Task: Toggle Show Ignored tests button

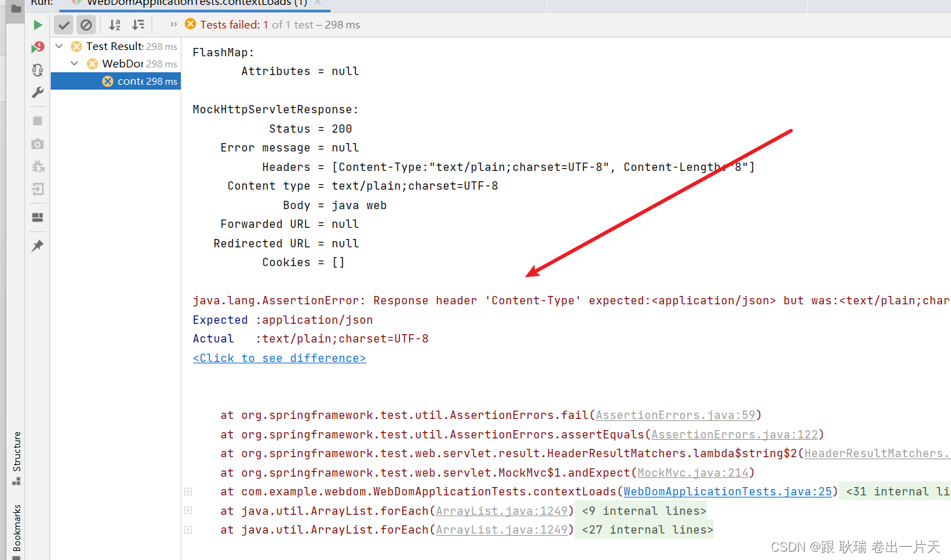Action: click(86, 25)
